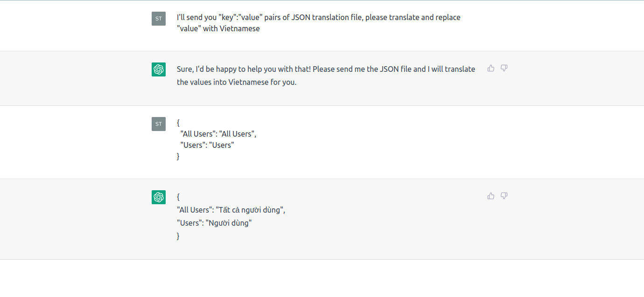Click the thumbs up on the first ChatGPT reply

[491, 68]
